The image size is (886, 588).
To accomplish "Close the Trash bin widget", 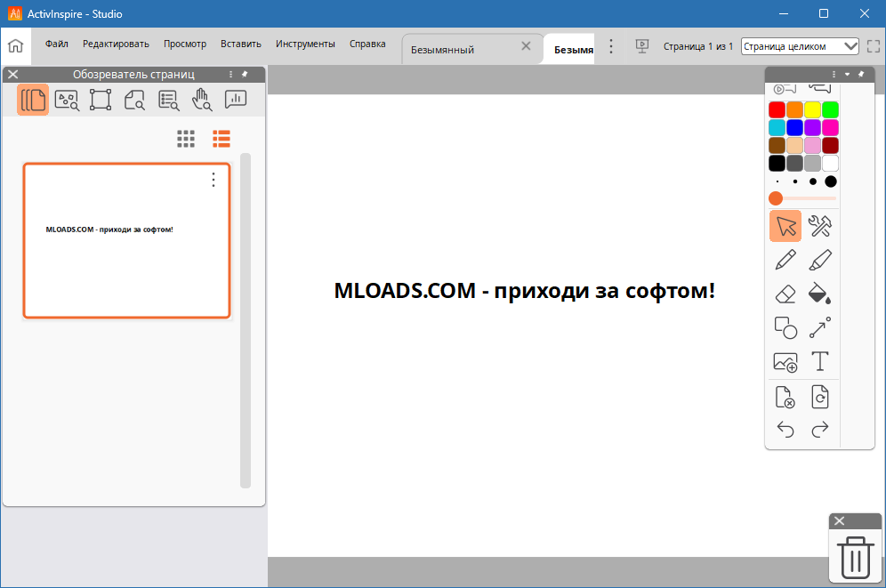I will point(840,520).
